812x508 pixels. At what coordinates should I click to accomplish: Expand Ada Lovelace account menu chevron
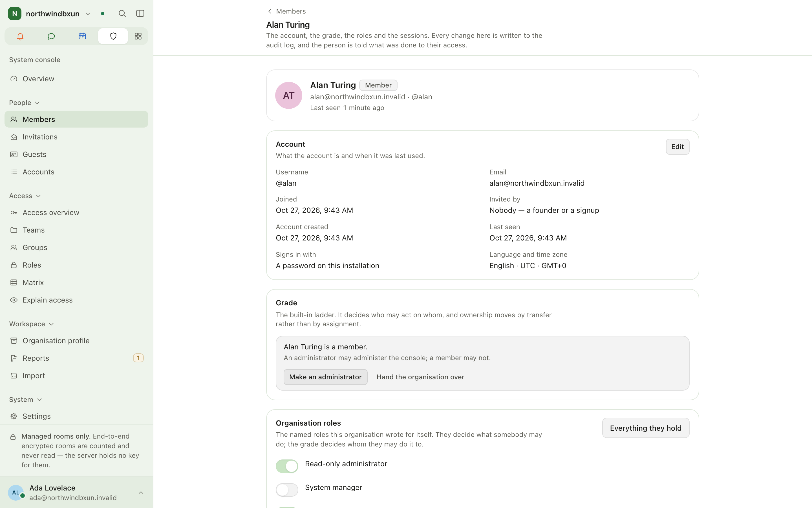[141, 492]
